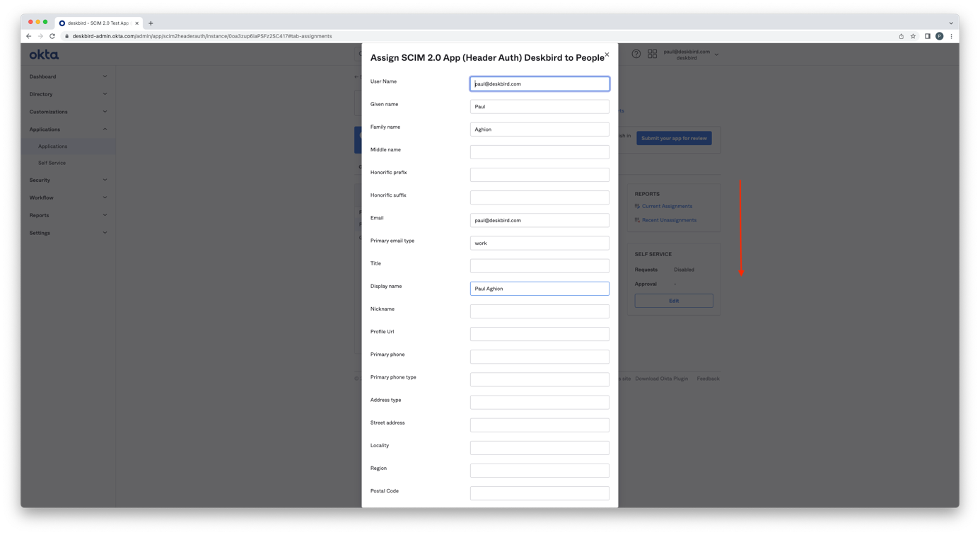Click the Okta logo
The image size is (980, 535).
click(x=44, y=54)
